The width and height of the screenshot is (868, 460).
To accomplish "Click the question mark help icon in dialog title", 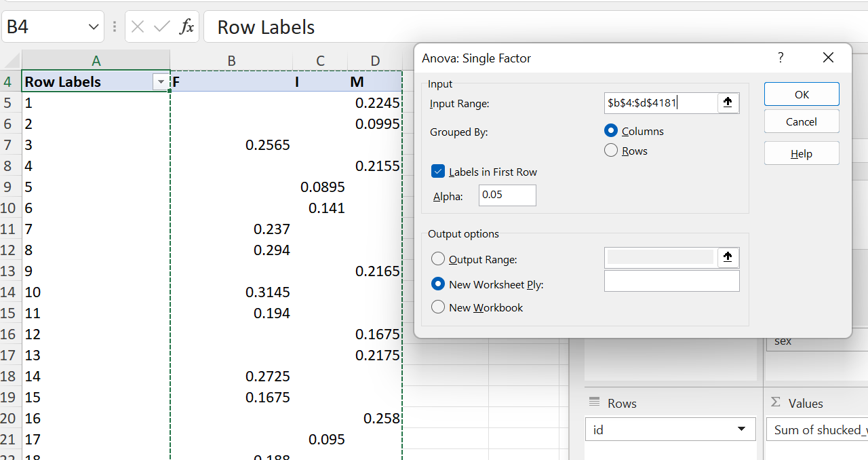I will [x=781, y=58].
